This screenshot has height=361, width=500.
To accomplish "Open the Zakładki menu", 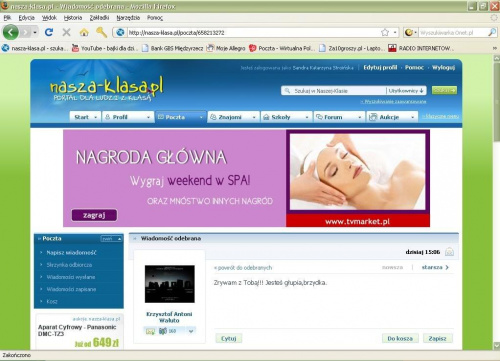I will point(99,18).
